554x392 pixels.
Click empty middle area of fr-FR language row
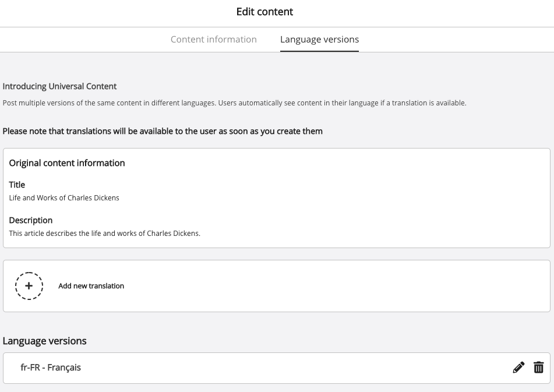291,368
